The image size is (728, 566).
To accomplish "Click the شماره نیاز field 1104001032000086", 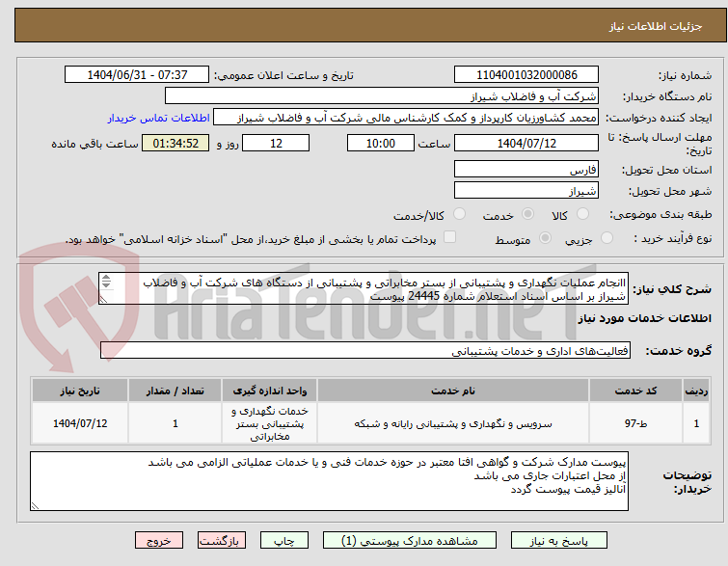I will tap(526, 75).
